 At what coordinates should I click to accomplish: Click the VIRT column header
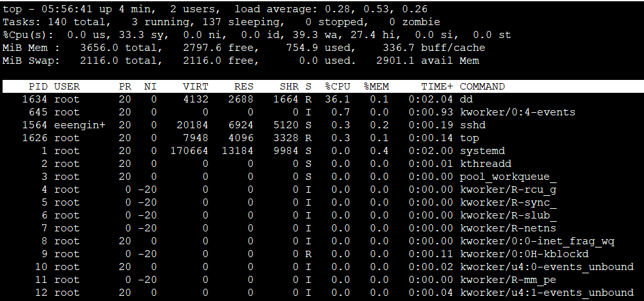pyautogui.click(x=196, y=86)
